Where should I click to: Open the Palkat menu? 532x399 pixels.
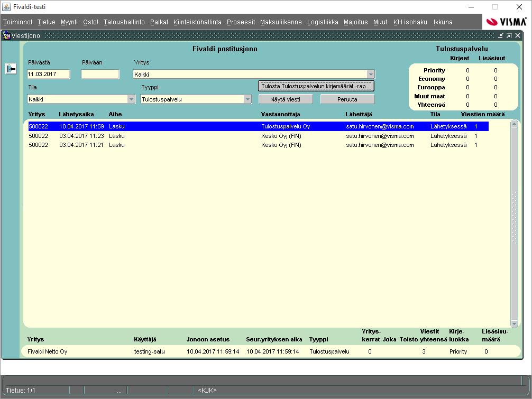pyautogui.click(x=159, y=22)
